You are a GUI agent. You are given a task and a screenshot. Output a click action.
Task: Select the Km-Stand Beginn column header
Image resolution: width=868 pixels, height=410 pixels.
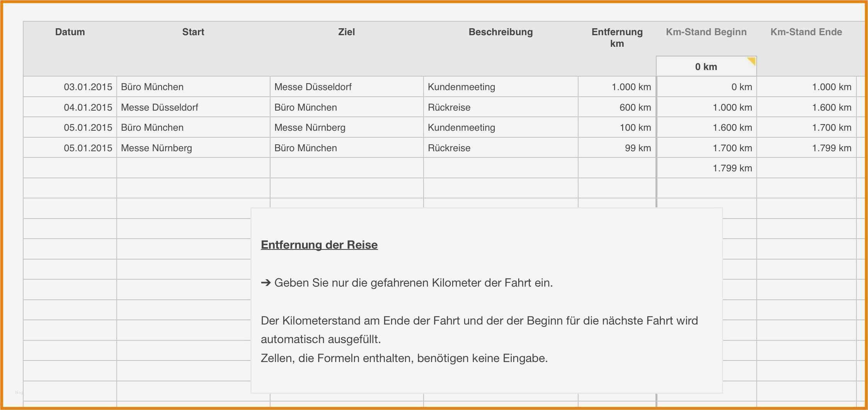(x=706, y=32)
